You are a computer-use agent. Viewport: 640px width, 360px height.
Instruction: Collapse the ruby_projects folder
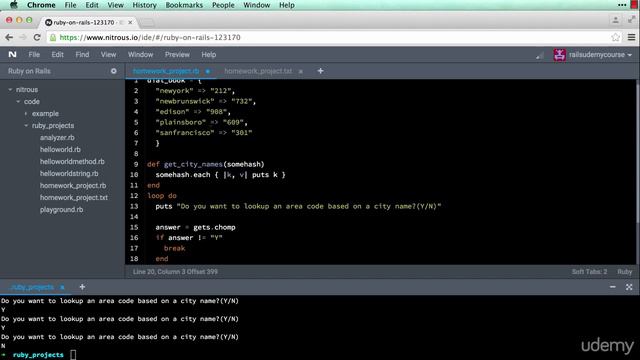26,125
